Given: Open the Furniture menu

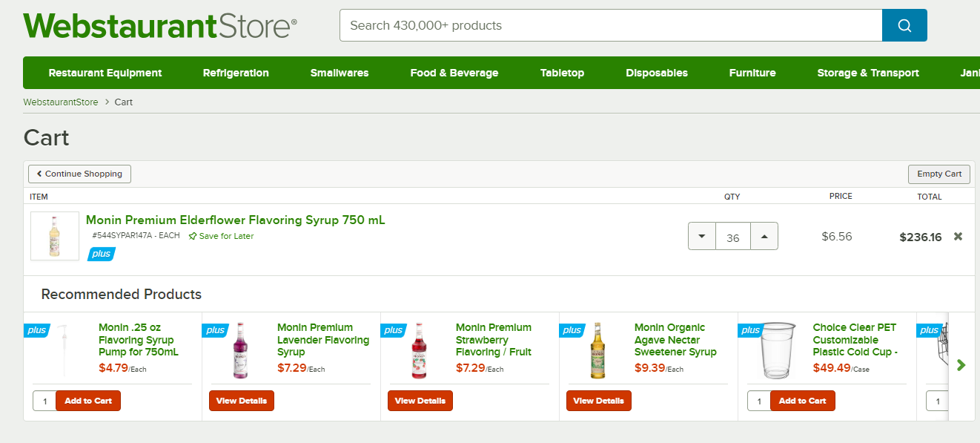Looking at the screenshot, I should point(752,73).
